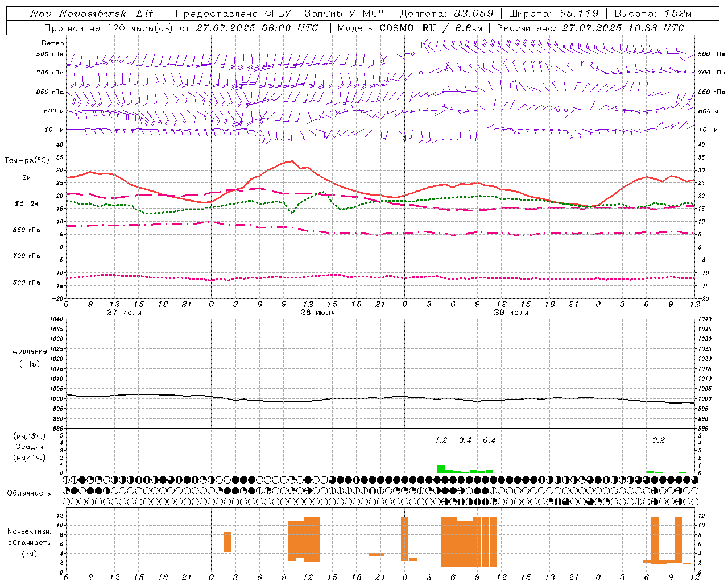
Task: Select the latitude value 55.119
Action: (579, 14)
